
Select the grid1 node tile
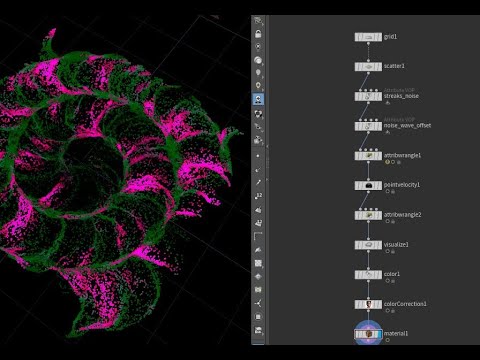point(368,37)
